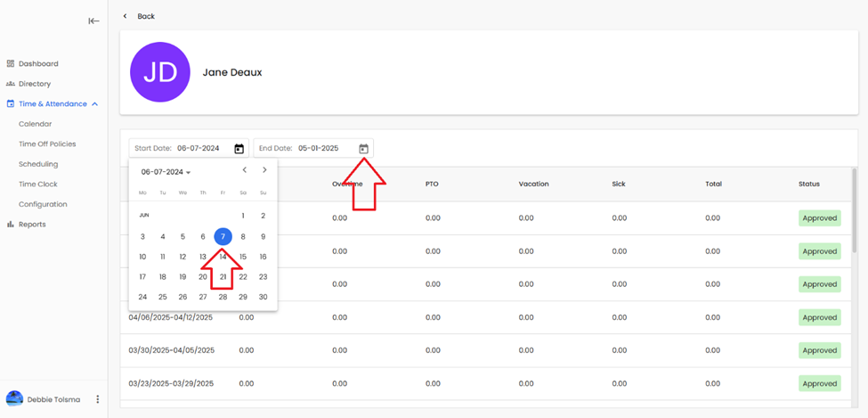The width and height of the screenshot is (868, 418).
Task: Go to previous month in date picker
Action: pyautogui.click(x=245, y=170)
